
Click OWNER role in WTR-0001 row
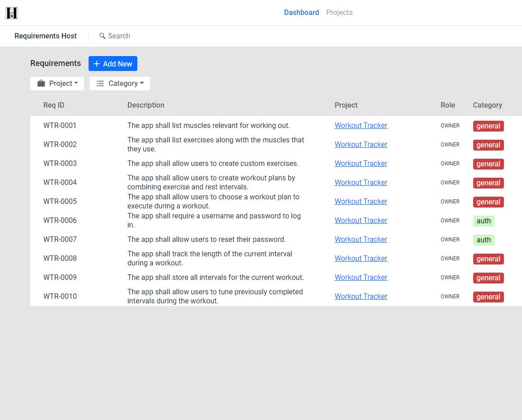tap(450, 126)
